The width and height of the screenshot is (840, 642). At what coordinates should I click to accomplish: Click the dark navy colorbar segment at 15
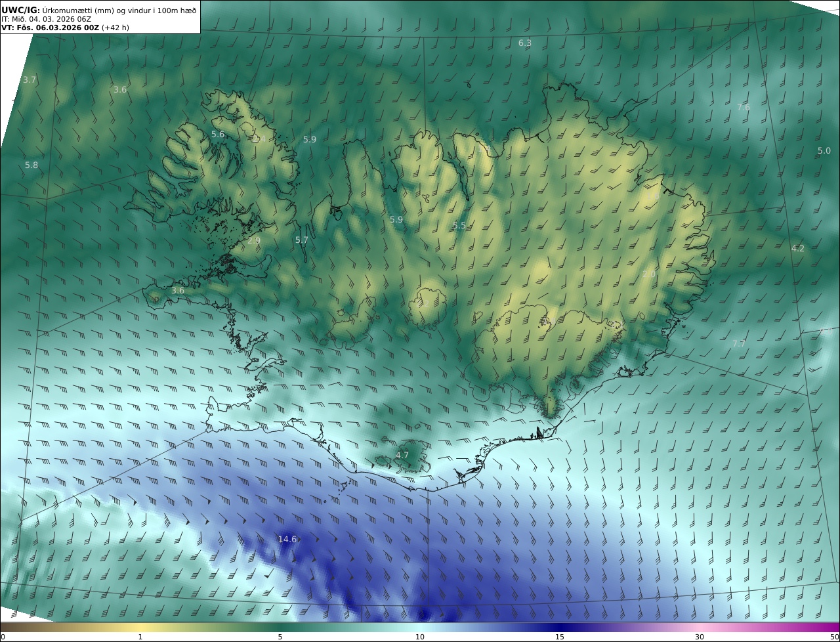560,627
